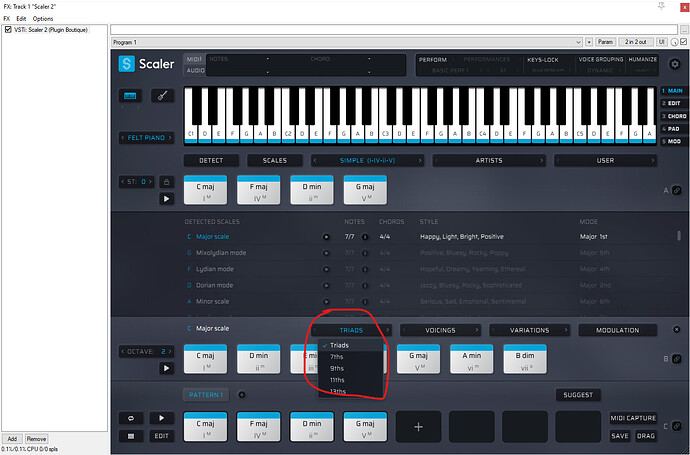Open TRIADS chord type dropdown

(351, 330)
